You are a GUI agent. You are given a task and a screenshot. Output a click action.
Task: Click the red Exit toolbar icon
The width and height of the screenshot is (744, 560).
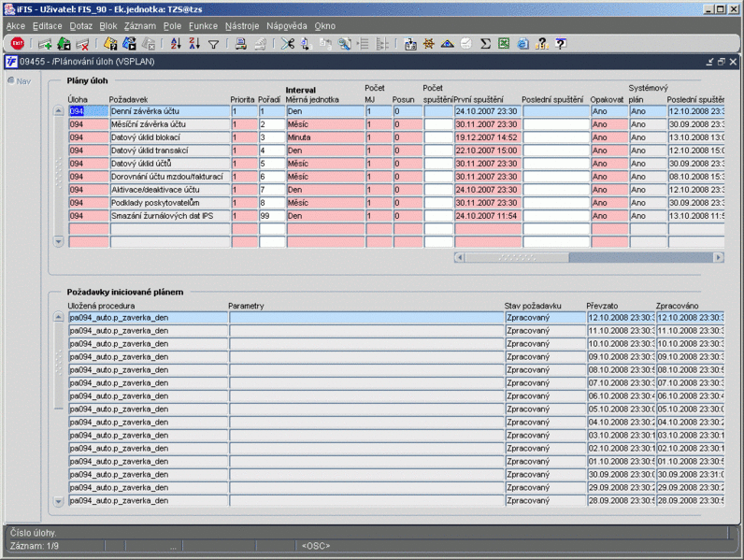[x=17, y=44]
